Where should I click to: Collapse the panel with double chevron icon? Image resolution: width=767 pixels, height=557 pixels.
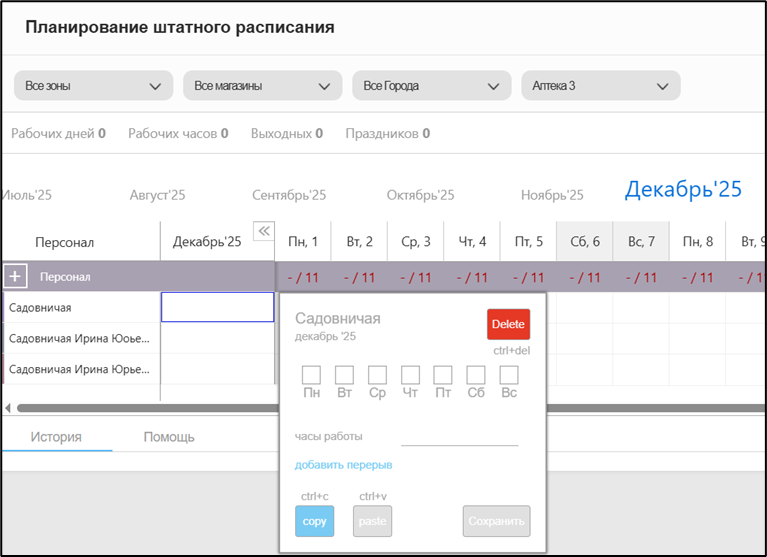(x=264, y=231)
